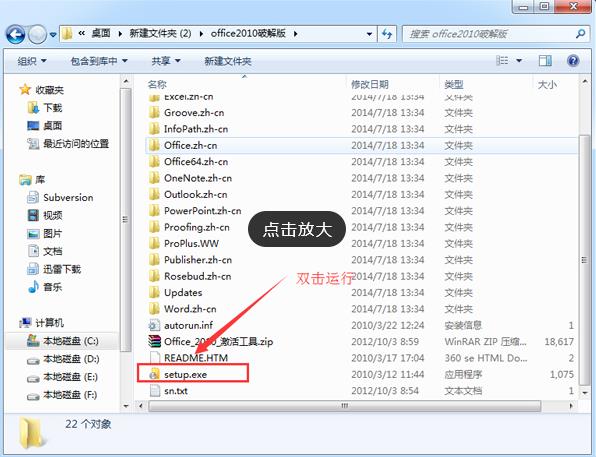Image resolution: width=596 pixels, height=457 pixels.
Task: Click the file list scroll-down arrow
Action: tap(585, 393)
